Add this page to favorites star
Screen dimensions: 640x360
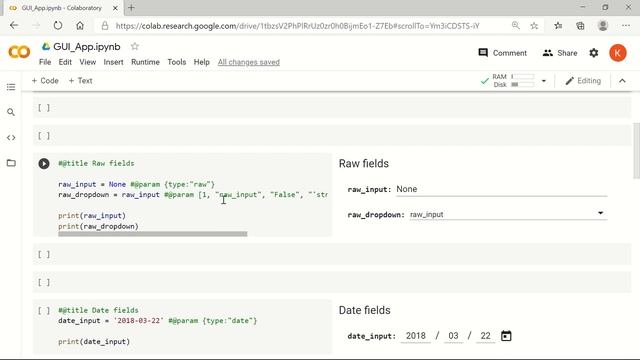pyautogui.click(x=534, y=26)
